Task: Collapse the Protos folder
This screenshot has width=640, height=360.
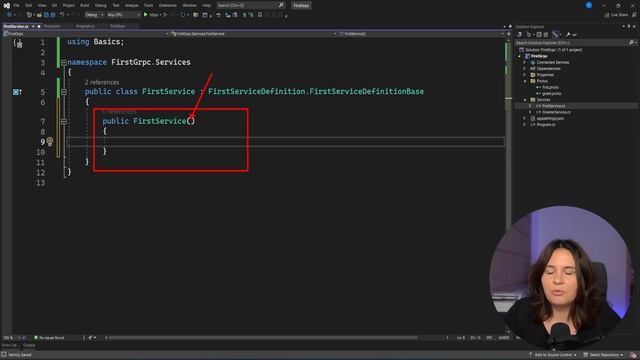Action: [525, 81]
